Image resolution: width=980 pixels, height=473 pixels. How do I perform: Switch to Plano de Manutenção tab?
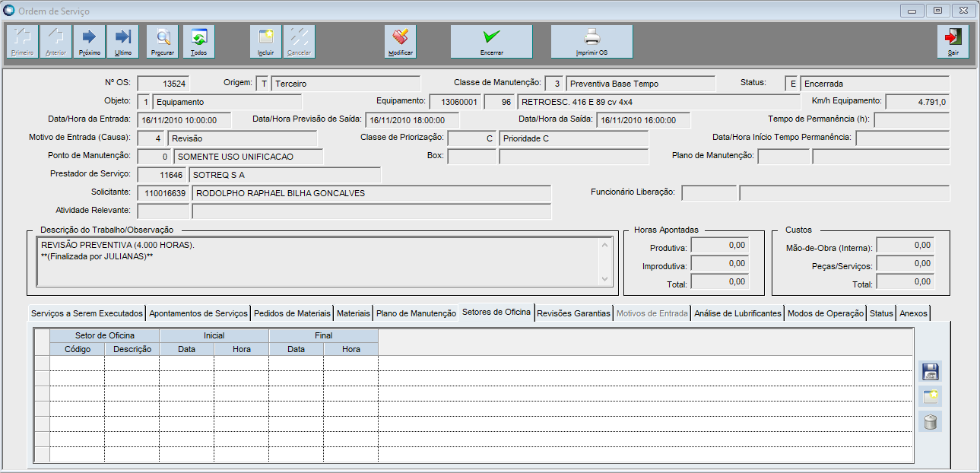pos(416,313)
